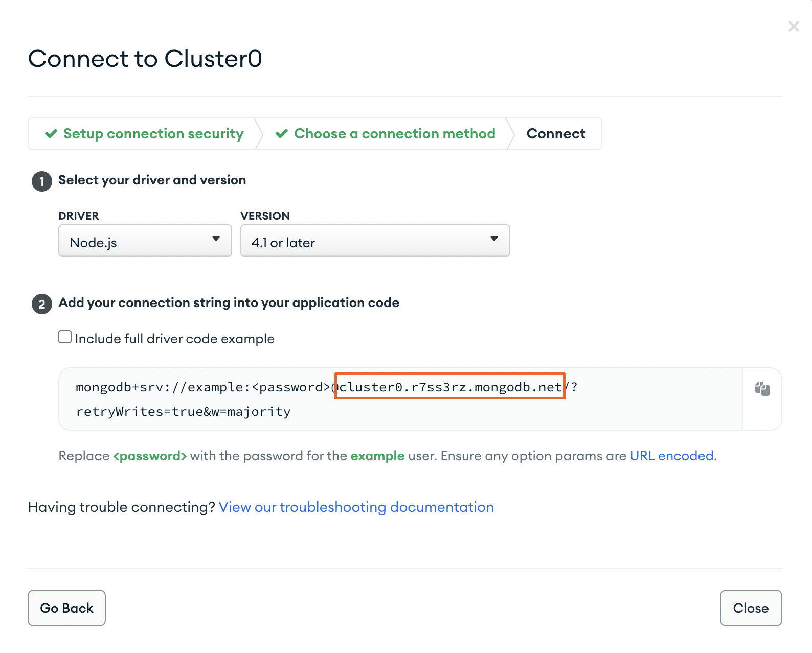Click the green checkmark on Setup connection security
812x653 pixels.
[51, 133]
